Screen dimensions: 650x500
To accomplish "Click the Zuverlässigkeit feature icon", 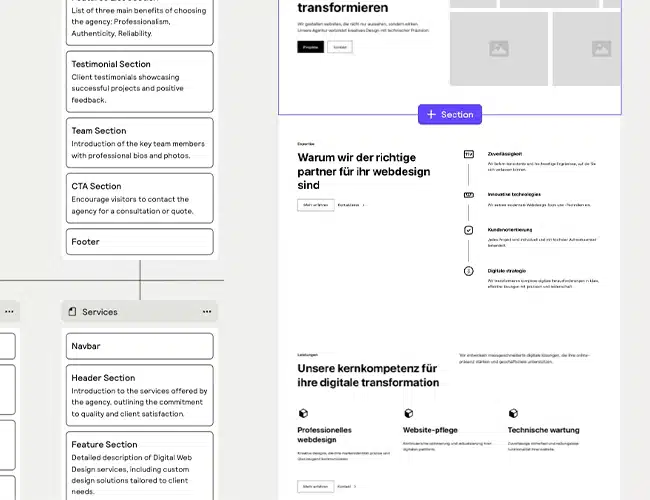I will [468, 154].
